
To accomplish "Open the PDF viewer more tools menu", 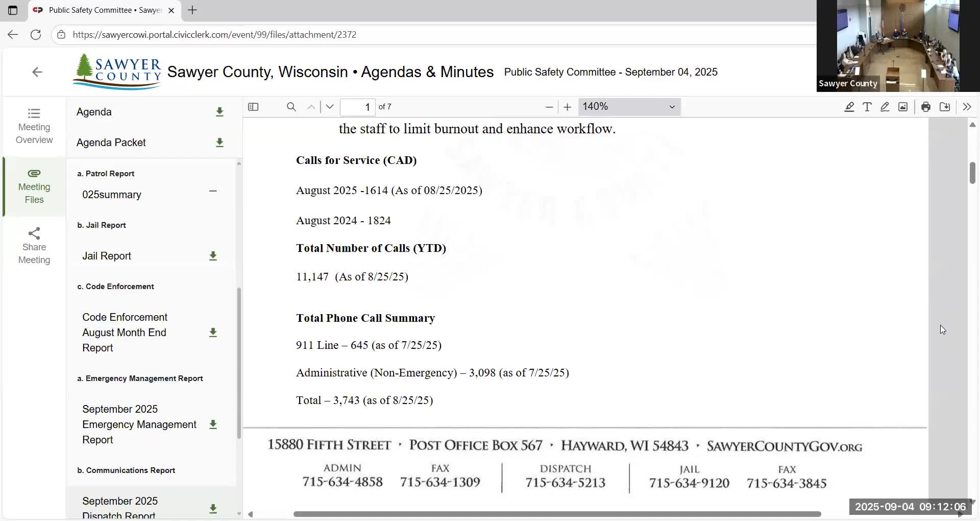I will tap(967, 107).
